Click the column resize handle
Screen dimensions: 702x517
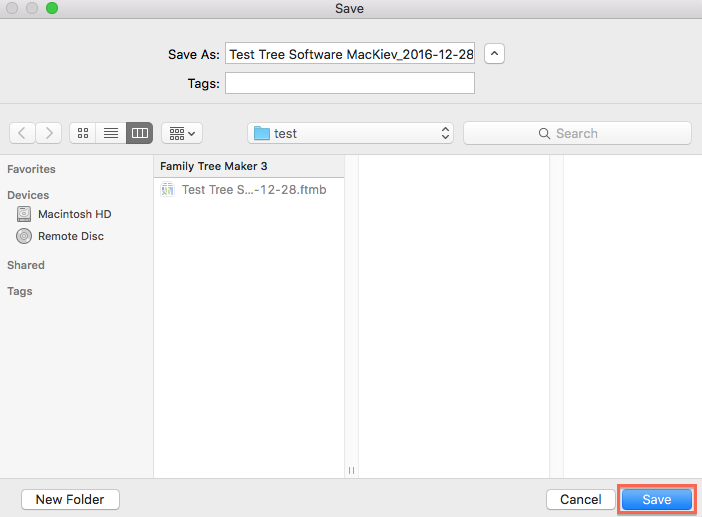tap(351, 470)
